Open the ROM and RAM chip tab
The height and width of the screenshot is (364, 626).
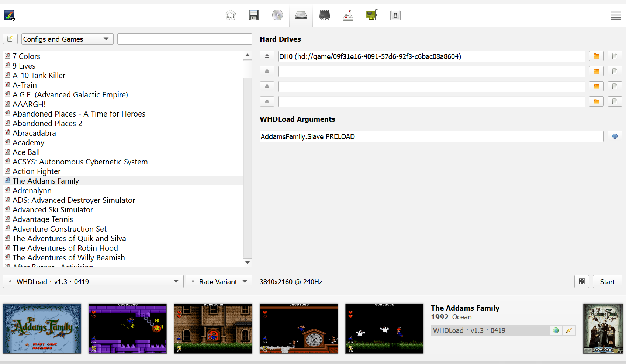(x=325, y=15)
